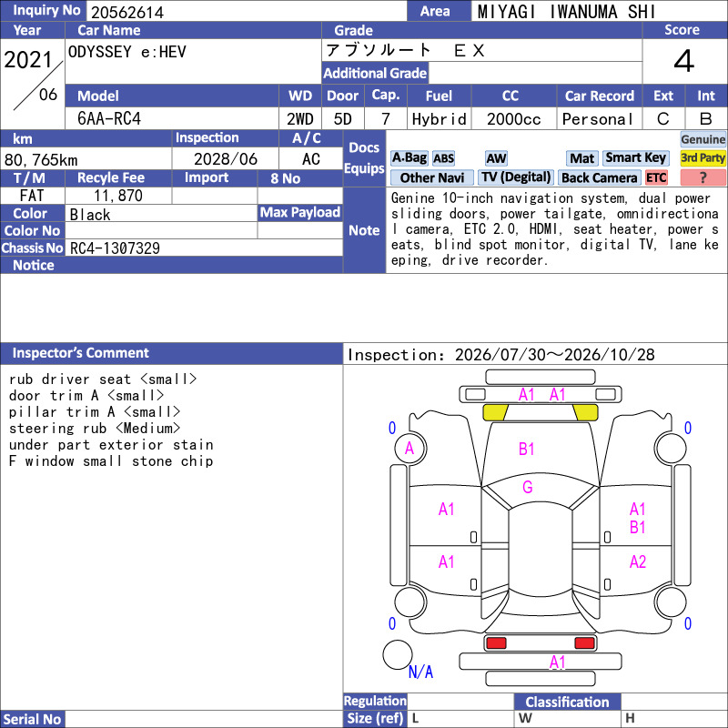Click the comment rub driver seat small
The image size is (728, 728).
tap(103, 379)
